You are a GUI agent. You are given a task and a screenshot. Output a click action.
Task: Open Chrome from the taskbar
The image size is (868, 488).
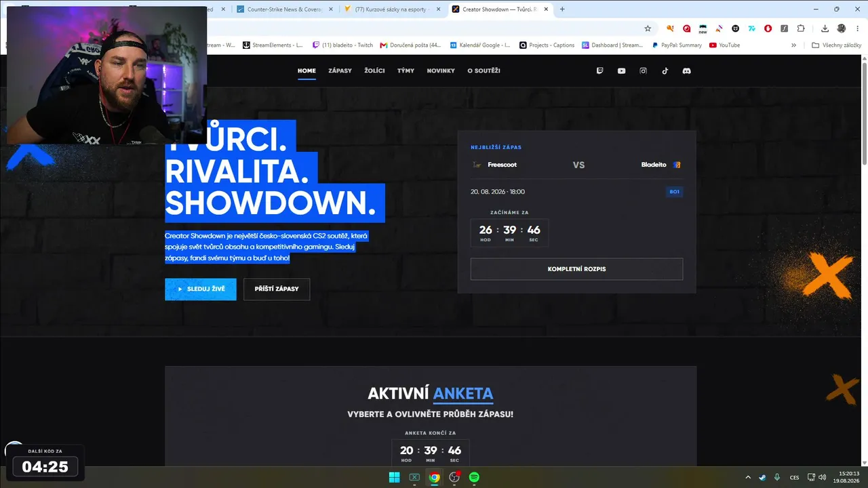click(434, 477)
